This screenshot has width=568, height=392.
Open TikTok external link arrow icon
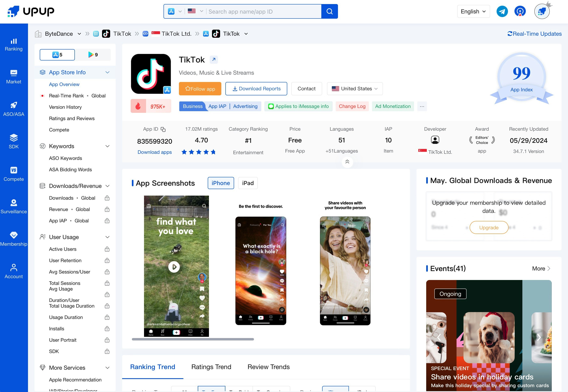[214, 59]
